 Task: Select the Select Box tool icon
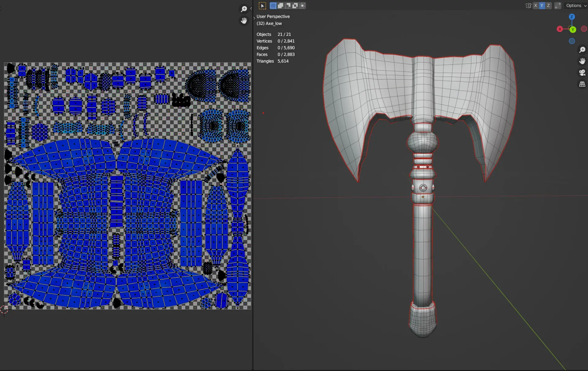tap(262, 6)
